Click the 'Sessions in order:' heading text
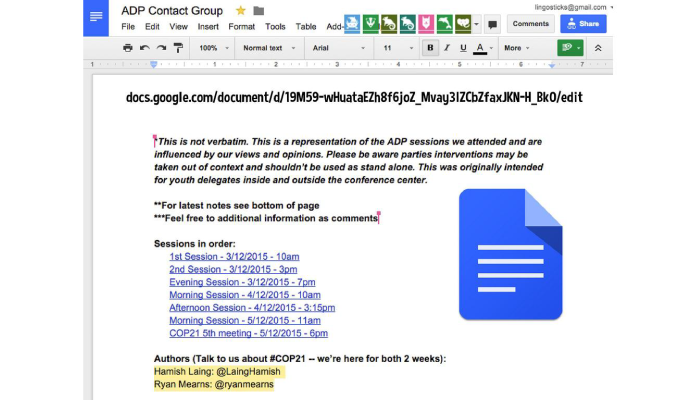Image resolution: width=700 pixels, height=400 pixels. coord(195,244)
